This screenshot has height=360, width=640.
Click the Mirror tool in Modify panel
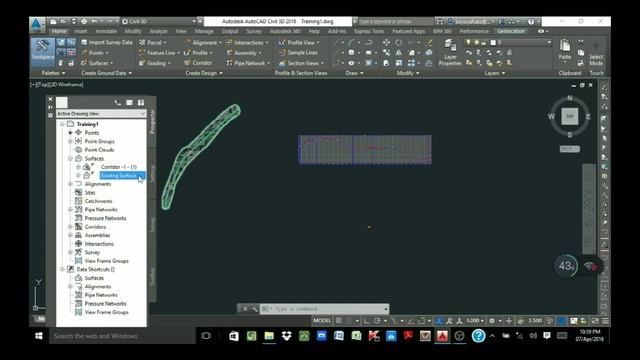click(x=399, y=53)
